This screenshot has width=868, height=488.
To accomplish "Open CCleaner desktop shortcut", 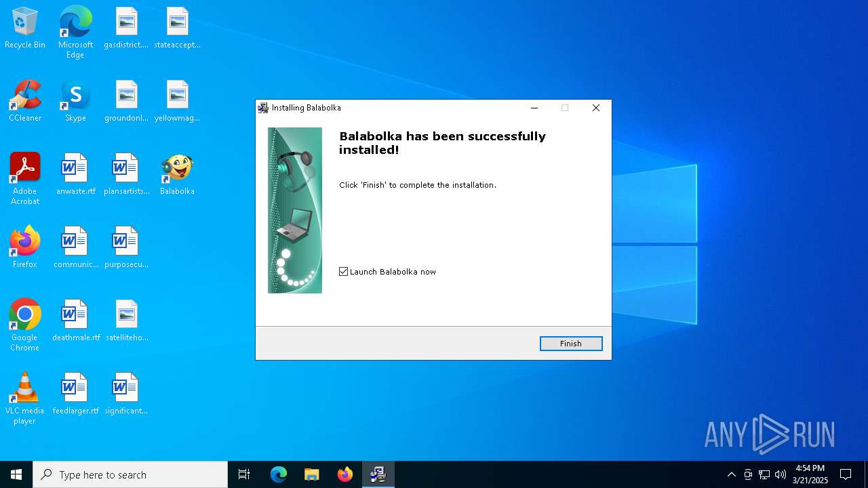I will [25, 102].
